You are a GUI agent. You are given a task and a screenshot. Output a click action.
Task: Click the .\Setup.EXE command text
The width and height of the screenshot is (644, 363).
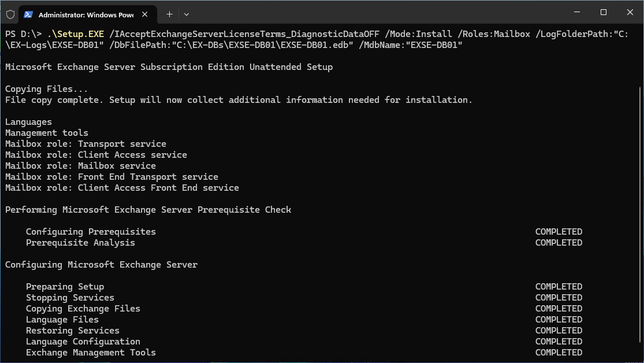click(x=76, y=34)
